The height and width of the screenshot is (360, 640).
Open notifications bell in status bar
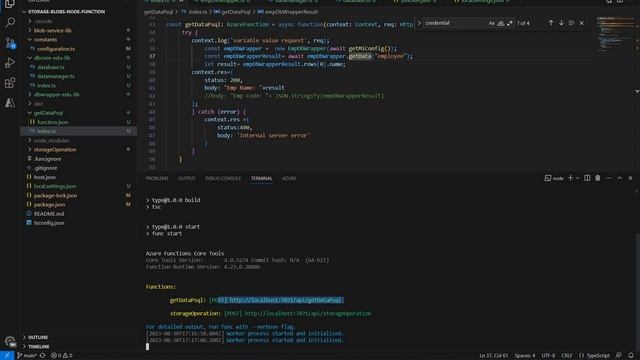point(631,356)
